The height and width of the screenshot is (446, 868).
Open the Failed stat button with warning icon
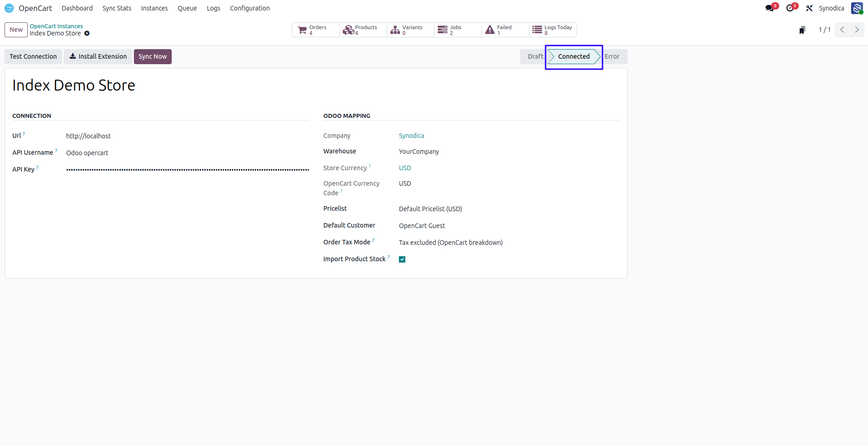(505, 30)
